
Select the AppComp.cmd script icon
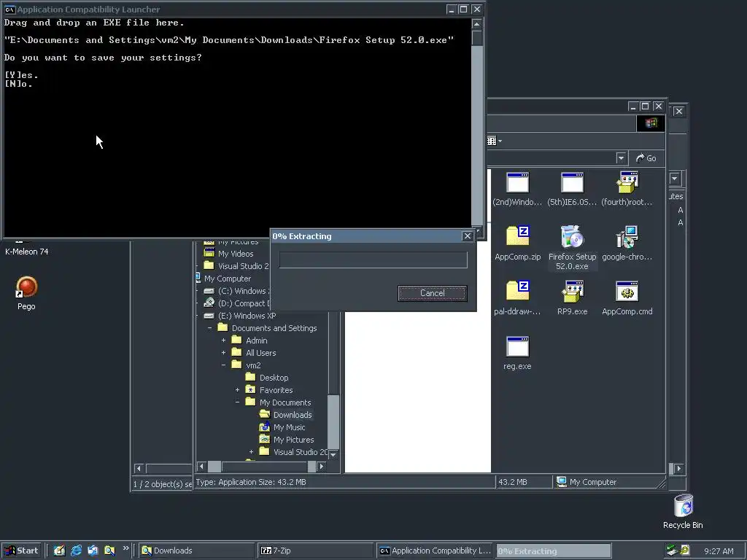click(x=627, y=292)
